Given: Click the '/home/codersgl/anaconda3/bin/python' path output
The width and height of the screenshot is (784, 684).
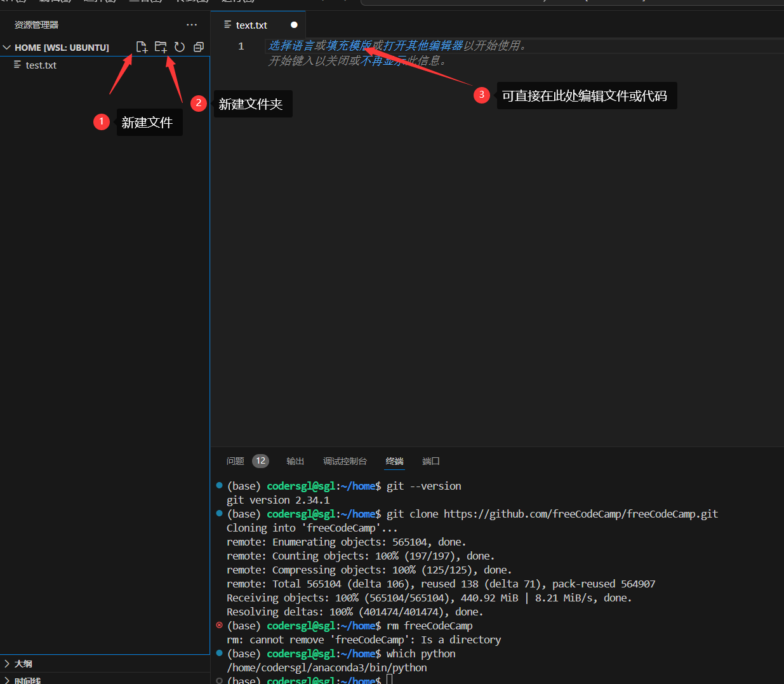Looking at the screenshot, I should 326,667.
